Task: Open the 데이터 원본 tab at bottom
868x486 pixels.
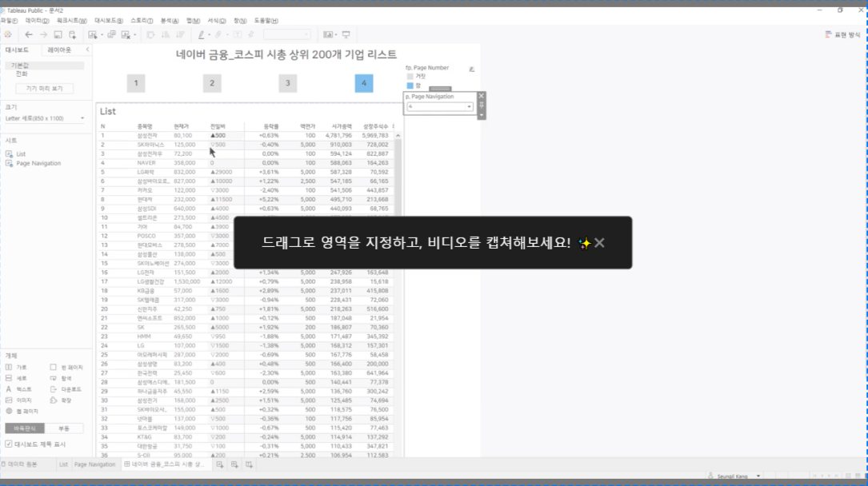Action: 19,464
